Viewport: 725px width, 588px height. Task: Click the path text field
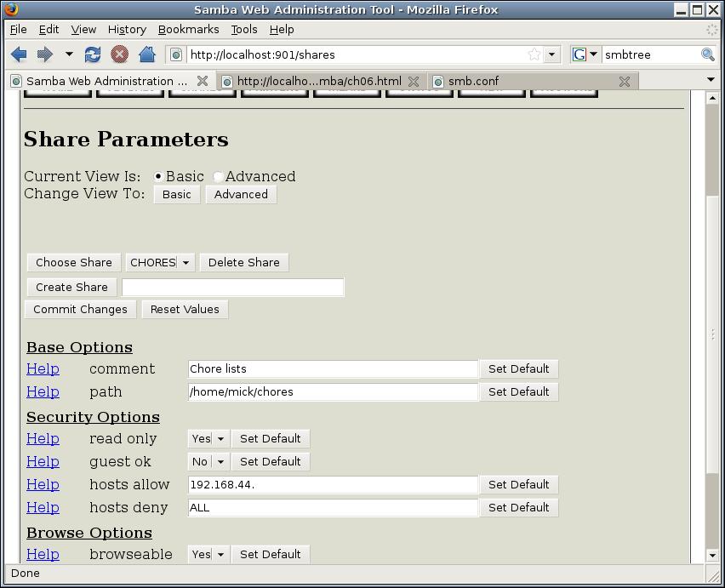click(x=333, y=392)
